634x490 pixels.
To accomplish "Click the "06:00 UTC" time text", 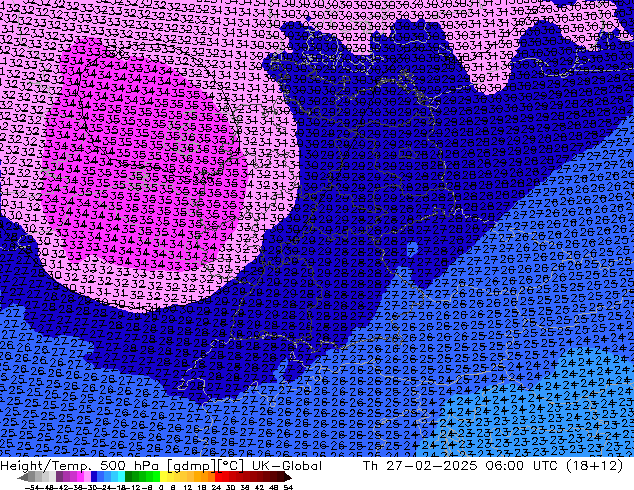I will (524, 466).
